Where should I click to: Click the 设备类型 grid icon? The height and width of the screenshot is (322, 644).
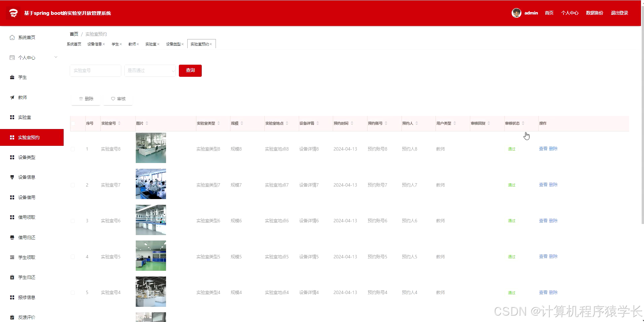click(x=12, y=157)
